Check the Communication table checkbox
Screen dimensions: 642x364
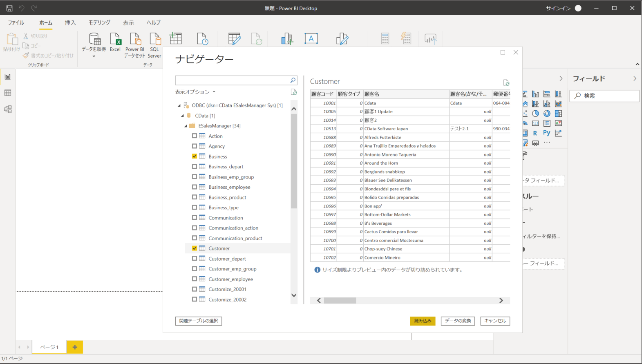(x=195, y=218)
